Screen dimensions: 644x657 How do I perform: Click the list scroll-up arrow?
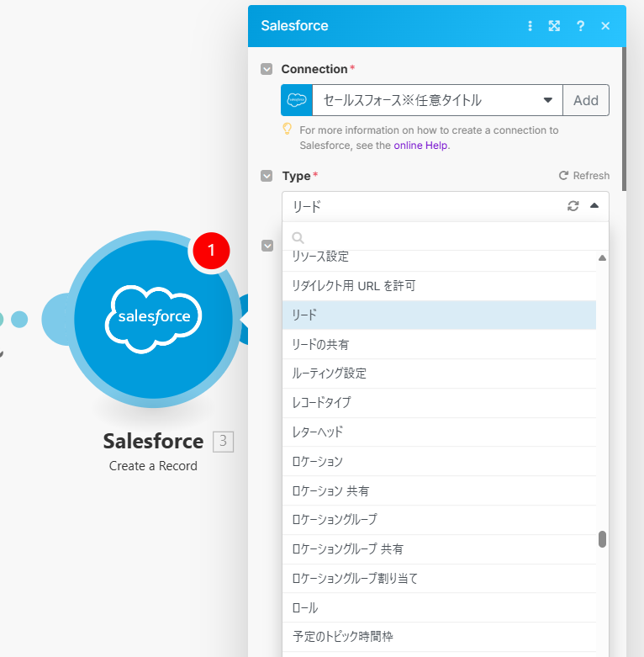click(x=602, y=258)
